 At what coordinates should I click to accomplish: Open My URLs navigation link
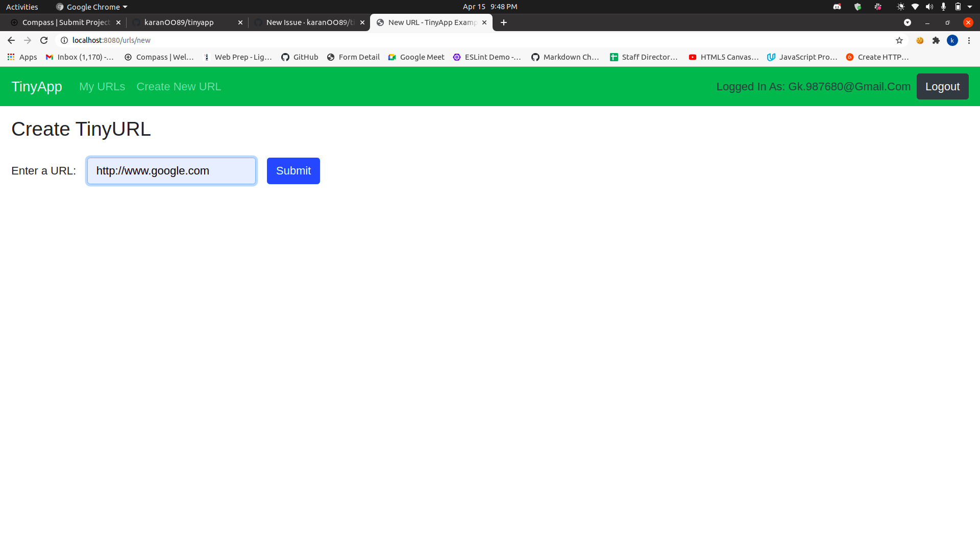click(x=102, y=87)
